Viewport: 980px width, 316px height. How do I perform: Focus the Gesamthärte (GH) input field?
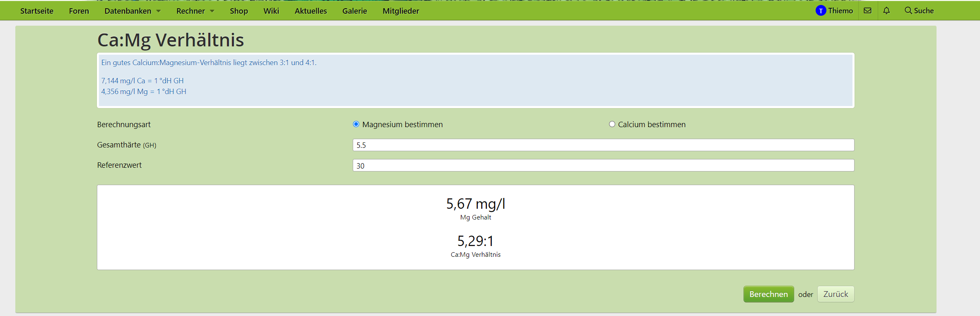coord(603,145)
